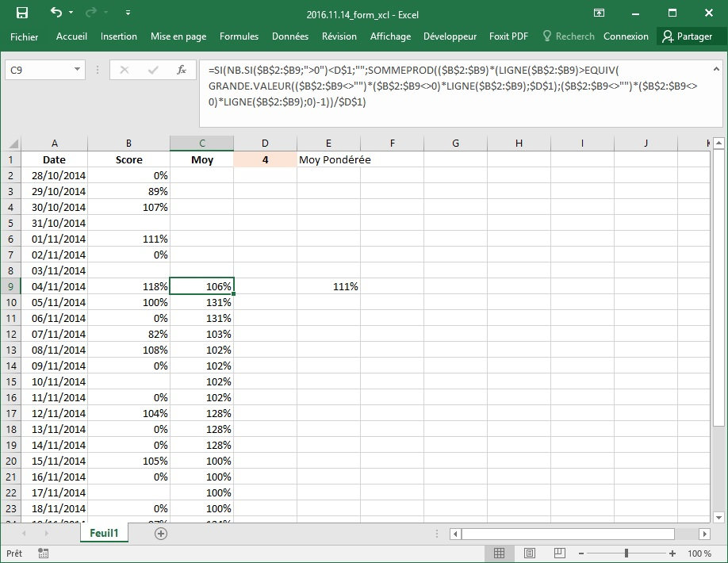This screenshot has height=563, width=728.
Task: Click the 118% score cell
Action: [128, 286]
